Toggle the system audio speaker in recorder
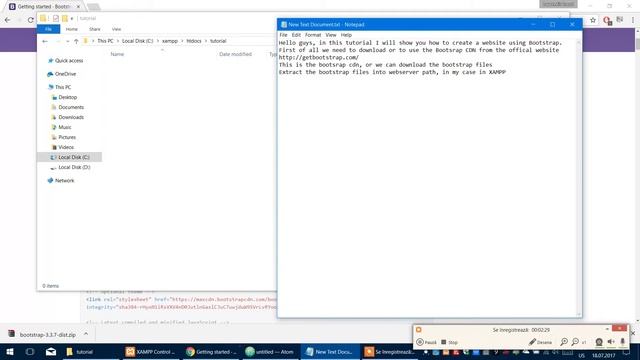Viewport: 640px width, 360px height. click(x=611, y=342)
